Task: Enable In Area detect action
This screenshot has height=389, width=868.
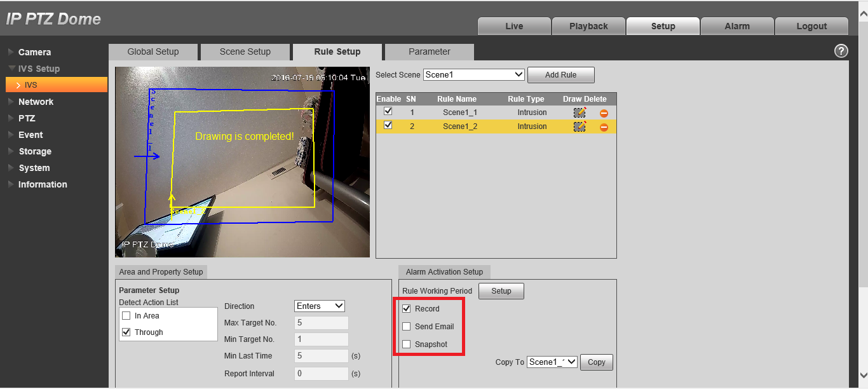Action: [x=126, y=315]
